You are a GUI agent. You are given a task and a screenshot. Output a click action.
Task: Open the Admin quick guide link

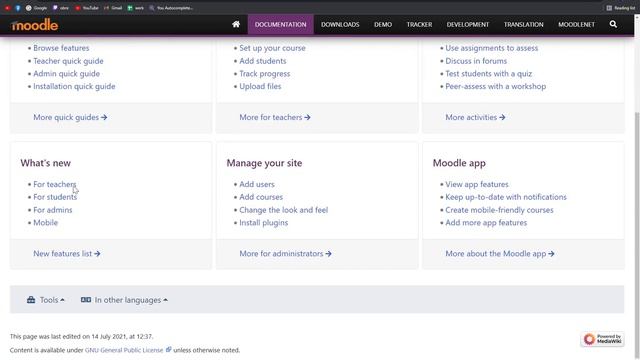pyautogui.click(x=67, y=73)
